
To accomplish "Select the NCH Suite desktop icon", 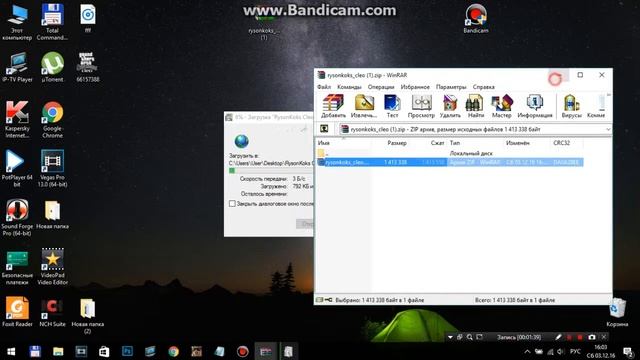I will tap(52, 312).
